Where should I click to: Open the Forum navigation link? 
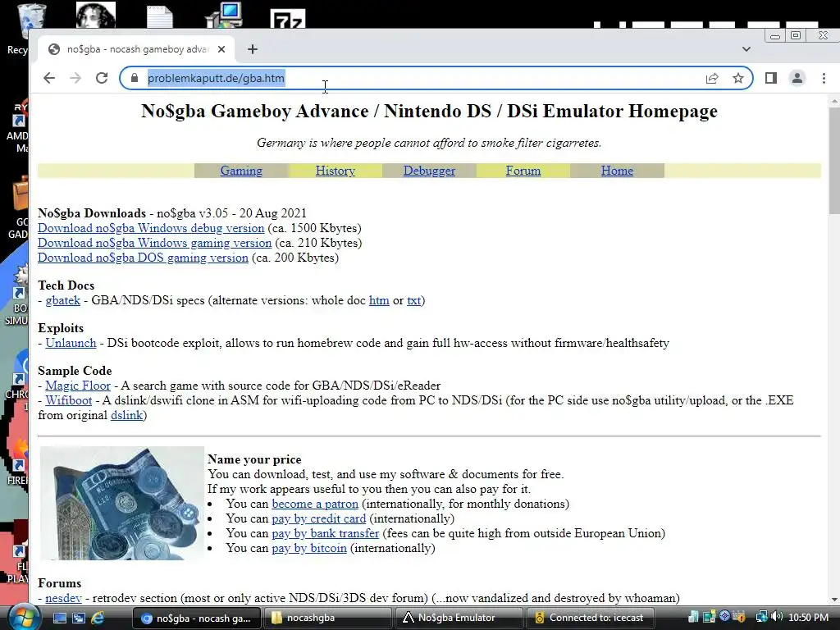[523, 171]
